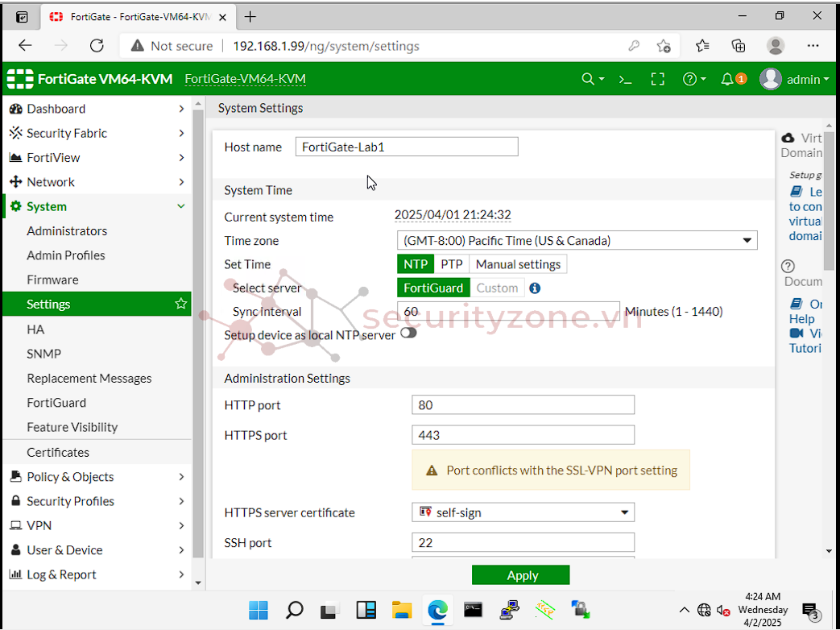Click the Security Profiles lock icon
Image resolution: width=840 pixels, height=630 pixels.
pyautogui.click(x=16, y=501)
